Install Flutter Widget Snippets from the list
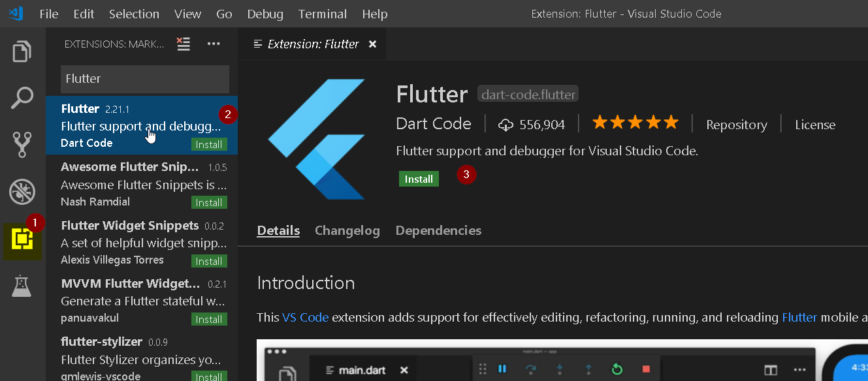This screenshot has height=381, width=868. pyautogui.click(x=209, y=261)
